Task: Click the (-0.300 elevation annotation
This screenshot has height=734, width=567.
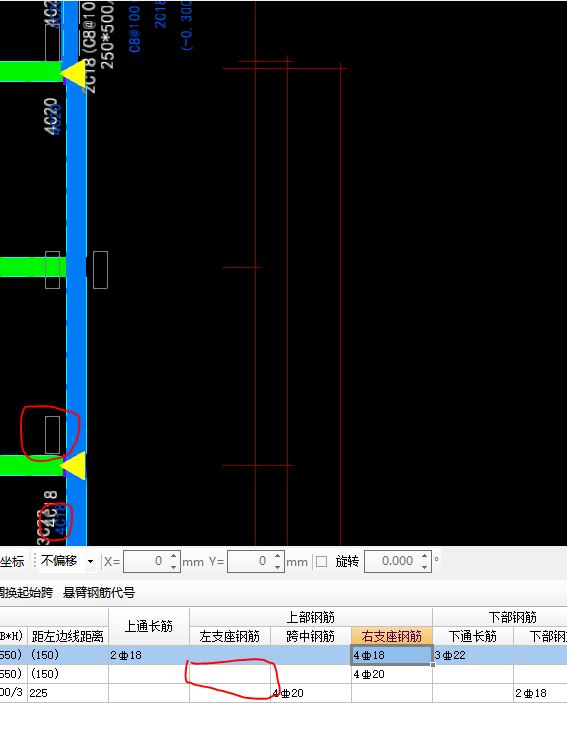Action: coord(186,25)
